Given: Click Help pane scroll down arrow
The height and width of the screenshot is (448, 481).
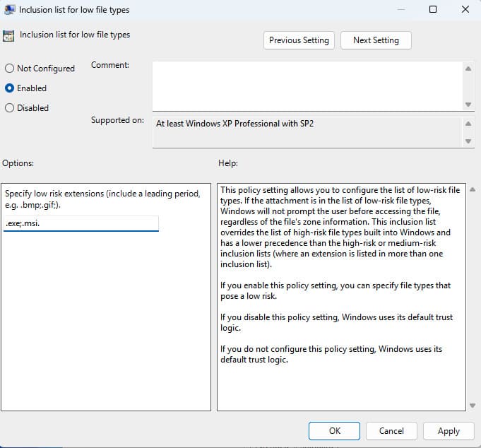Looking at the screenshot, I should coord(473,406).
